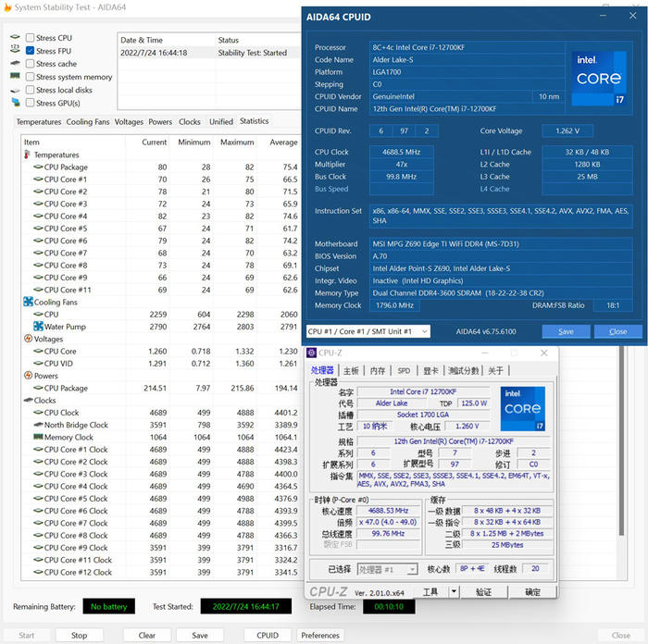Click the AIDA64 flame title bar icon
This screenshot has height=644, width=648.
coord(7,7)
